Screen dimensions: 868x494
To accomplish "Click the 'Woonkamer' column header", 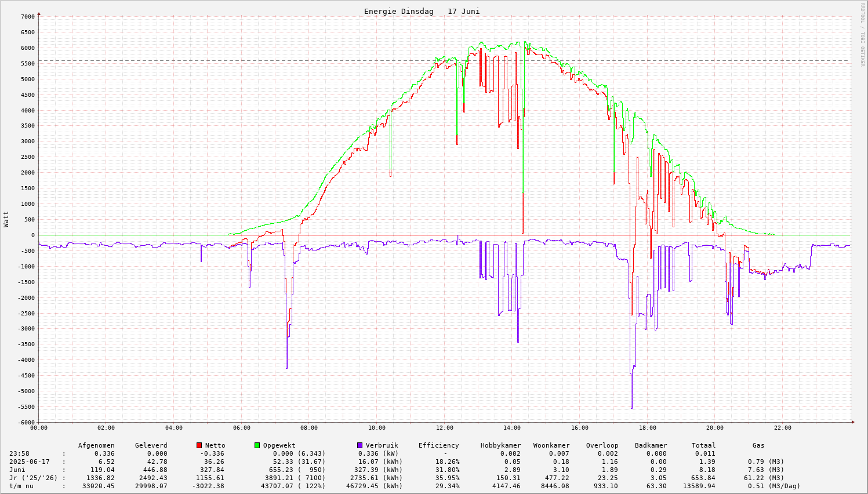I will (x=551, y=445).
